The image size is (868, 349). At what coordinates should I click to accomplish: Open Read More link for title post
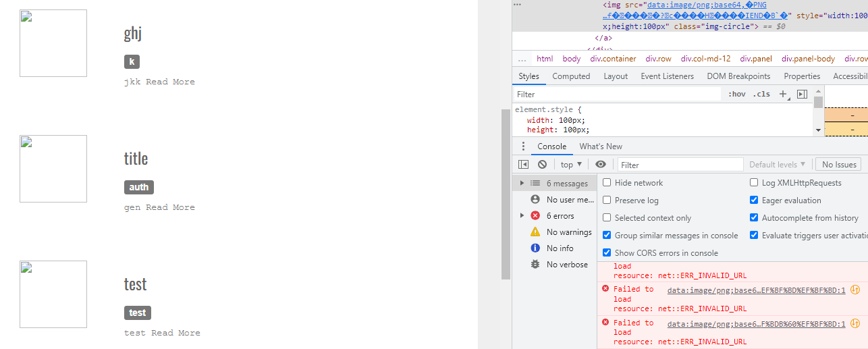pyautogui.click(x=170, y=207)
